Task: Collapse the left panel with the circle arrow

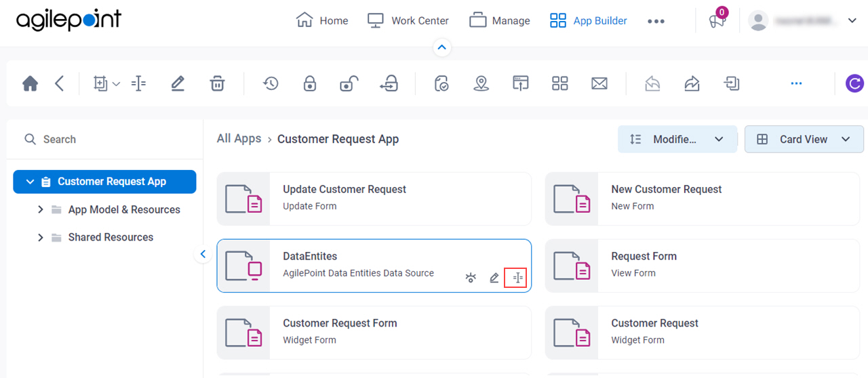Action: pos(203,255)
